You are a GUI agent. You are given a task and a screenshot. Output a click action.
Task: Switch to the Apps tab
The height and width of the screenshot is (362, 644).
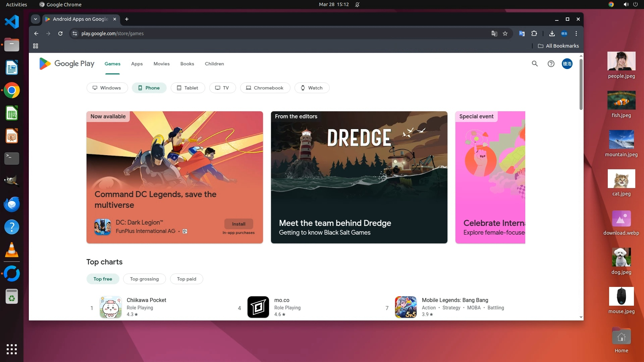(x=137, y=64)
